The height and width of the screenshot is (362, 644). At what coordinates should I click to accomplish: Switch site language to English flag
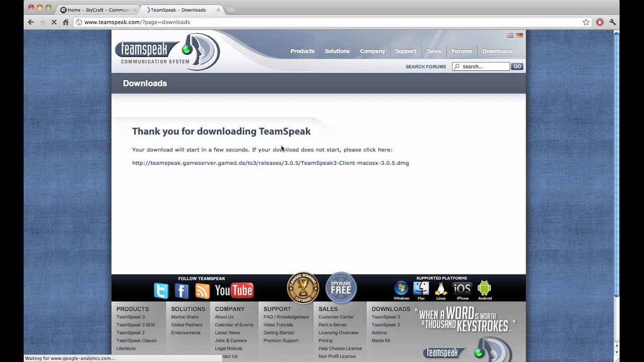(510, 36)
